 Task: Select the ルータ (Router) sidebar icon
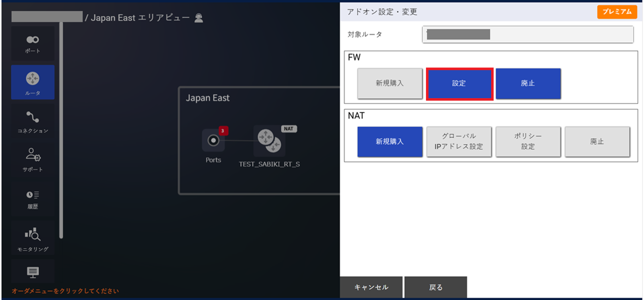[32, 81]
